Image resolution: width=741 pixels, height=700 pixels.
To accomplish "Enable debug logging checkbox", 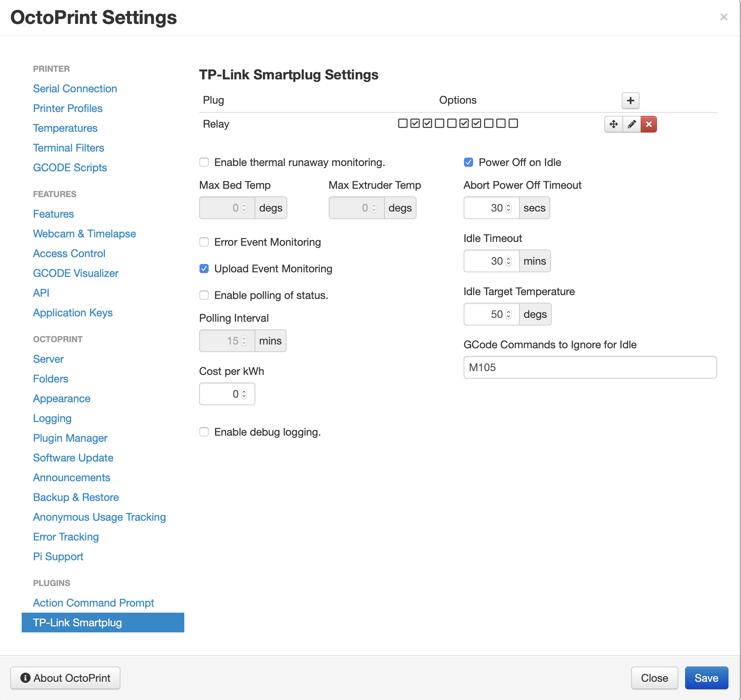I will pos(204,432).
